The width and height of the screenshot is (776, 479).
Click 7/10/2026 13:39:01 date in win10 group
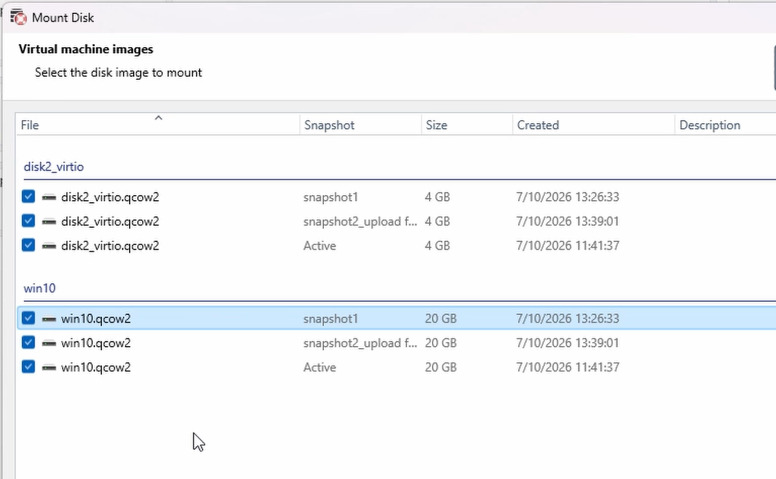click(567, 343)
